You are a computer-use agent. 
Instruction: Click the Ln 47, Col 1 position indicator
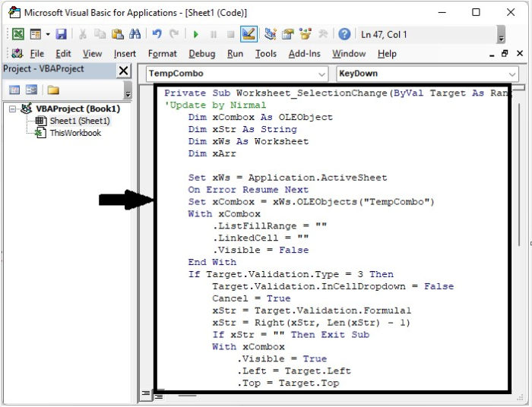(x=384, y=35)
